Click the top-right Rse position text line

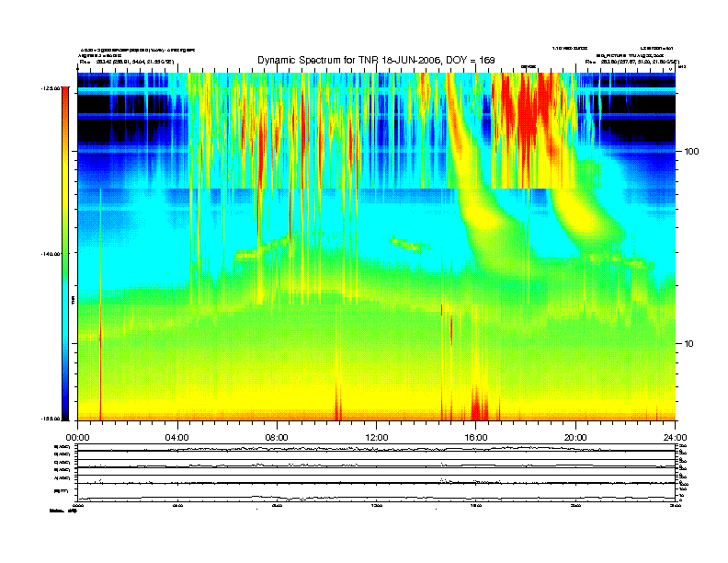point(631,62)
